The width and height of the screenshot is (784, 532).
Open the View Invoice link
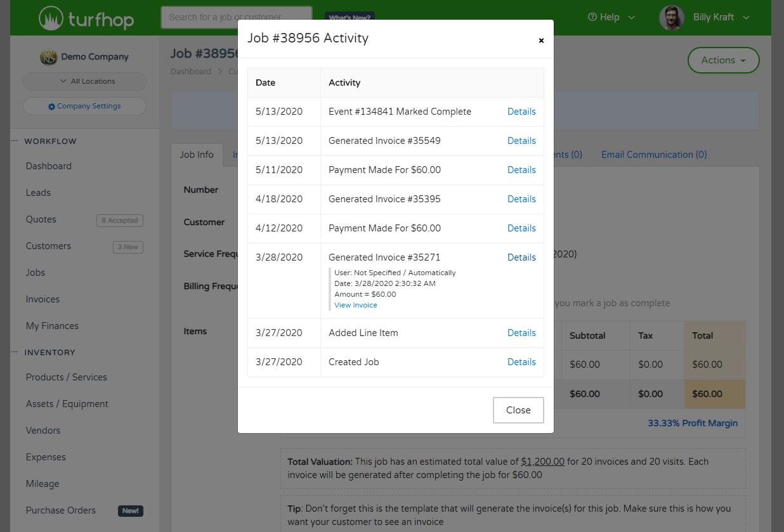(355, 305)
